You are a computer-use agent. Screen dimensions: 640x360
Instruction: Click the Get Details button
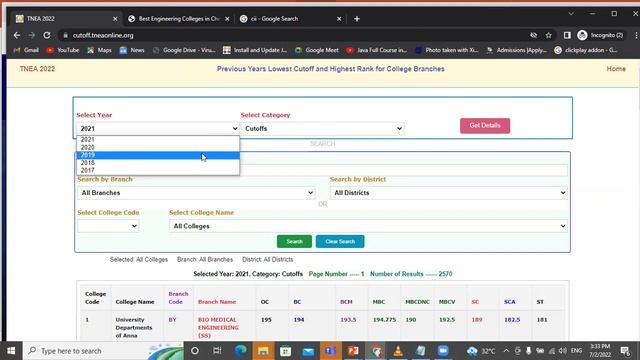click(x=485, y=126)
